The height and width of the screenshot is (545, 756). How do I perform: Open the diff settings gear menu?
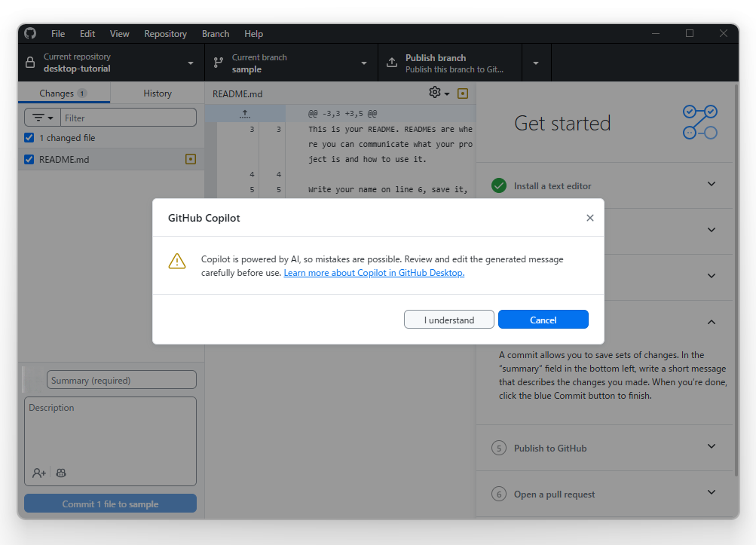pyautogui.click(x=434, y=92)
